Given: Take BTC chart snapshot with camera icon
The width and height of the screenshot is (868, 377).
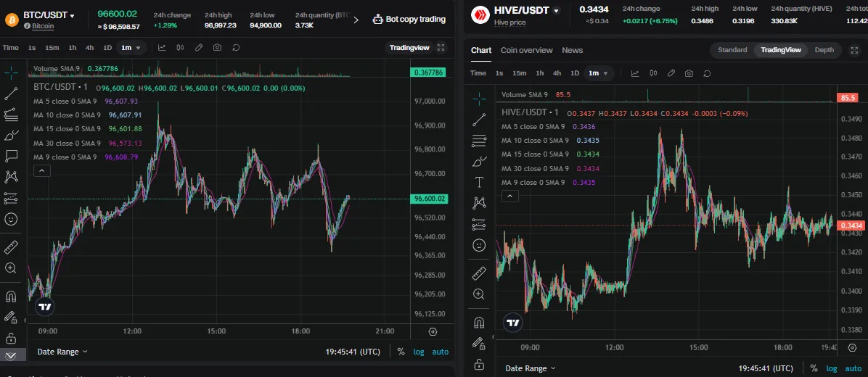Looking at the screenshot, I should [x=217, y=48].
